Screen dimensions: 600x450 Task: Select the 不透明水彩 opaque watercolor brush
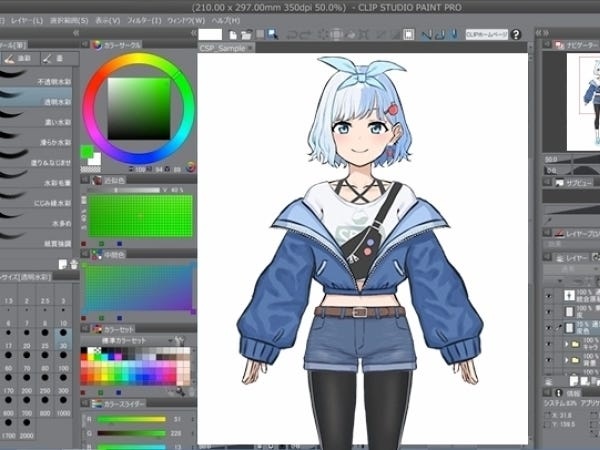38,81
